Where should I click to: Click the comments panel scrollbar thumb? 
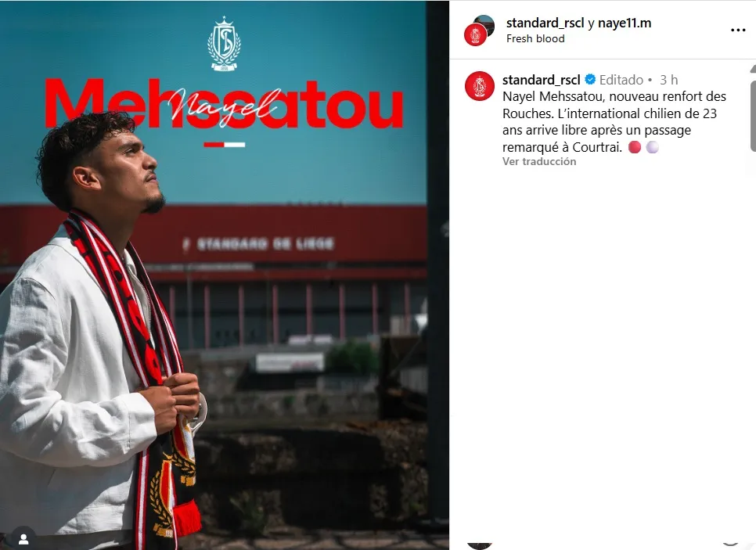753,116
